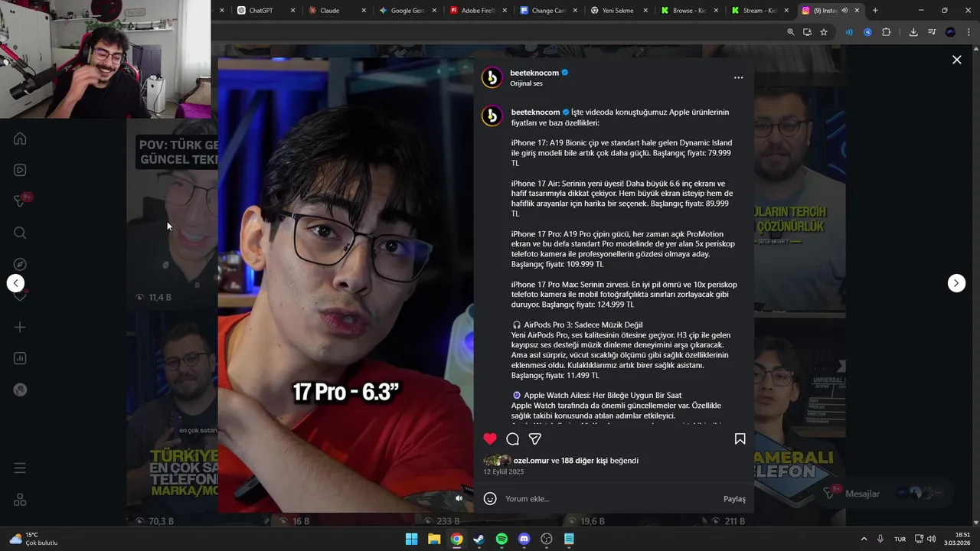Open the Meta apps grid icon
The width and height of the screenshot is (980, 551).
(x=20, y=500)
